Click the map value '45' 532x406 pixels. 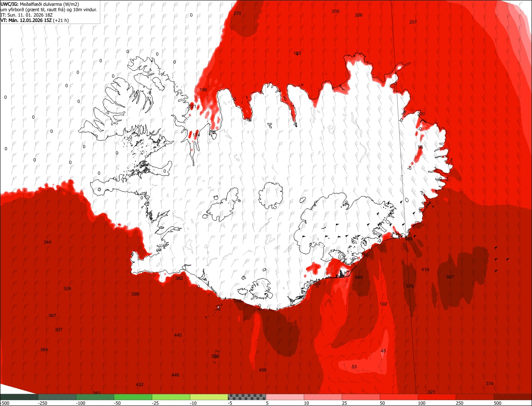[x=383, y=351]
